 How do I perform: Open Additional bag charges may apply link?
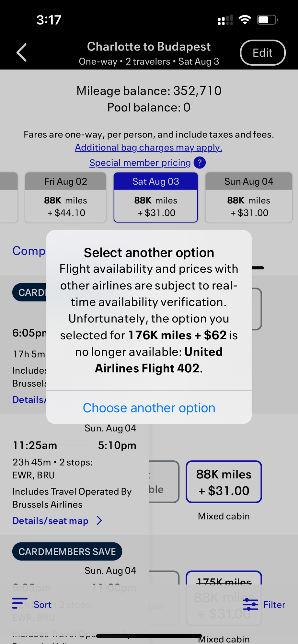149,147
